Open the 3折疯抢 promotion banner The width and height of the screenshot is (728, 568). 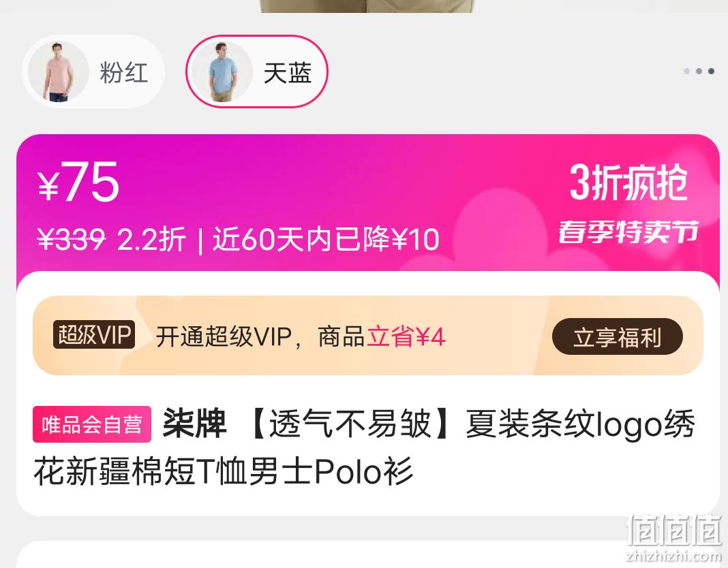tap(628, 183)
